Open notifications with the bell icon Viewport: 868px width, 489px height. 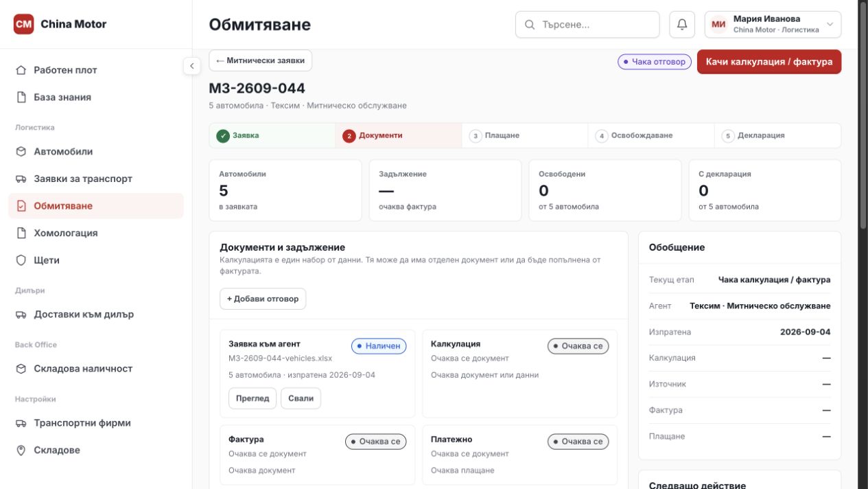coord(682,25)
